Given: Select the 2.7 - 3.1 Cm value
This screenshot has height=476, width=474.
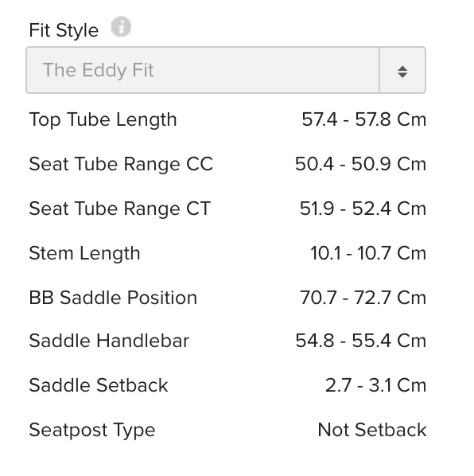Looking at the screenshot, I should (375, 385).
